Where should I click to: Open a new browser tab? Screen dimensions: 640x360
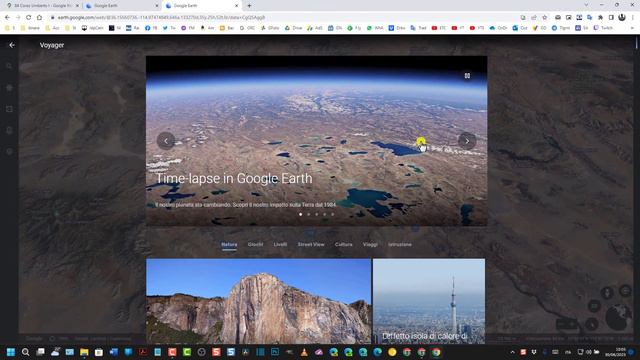[249, 6]
